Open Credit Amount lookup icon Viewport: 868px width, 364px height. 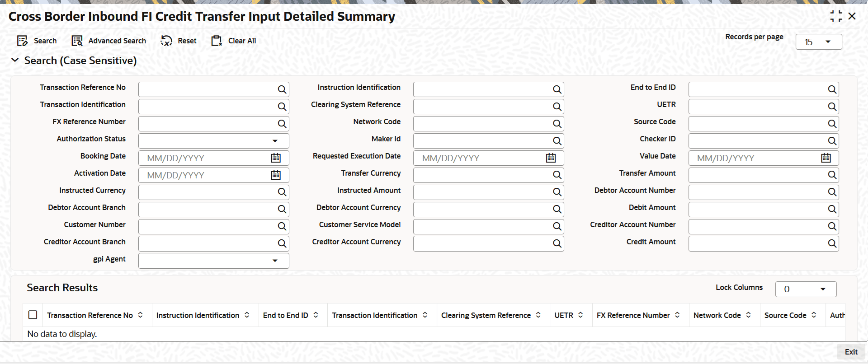tap(832, 243)
